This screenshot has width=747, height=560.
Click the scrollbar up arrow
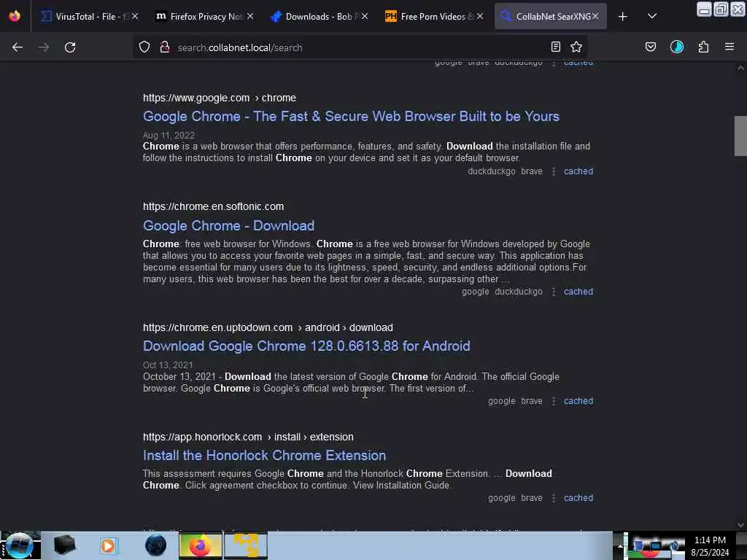[x=740, y=68]
